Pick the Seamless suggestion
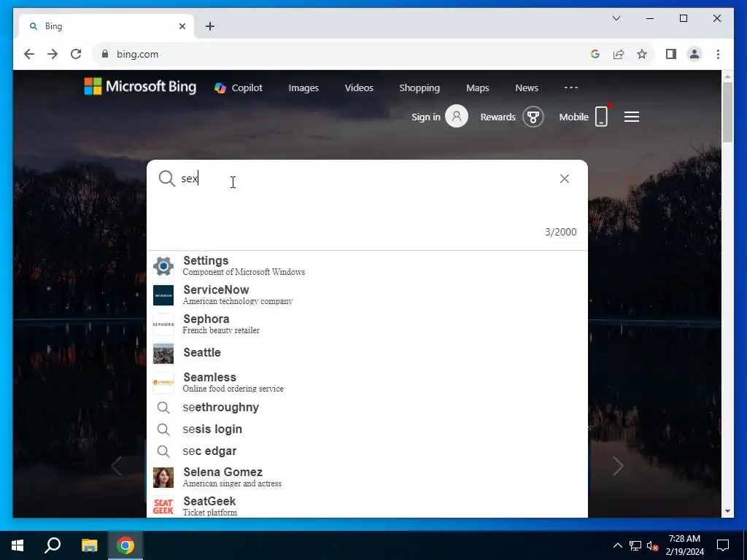 click(368, 382)
